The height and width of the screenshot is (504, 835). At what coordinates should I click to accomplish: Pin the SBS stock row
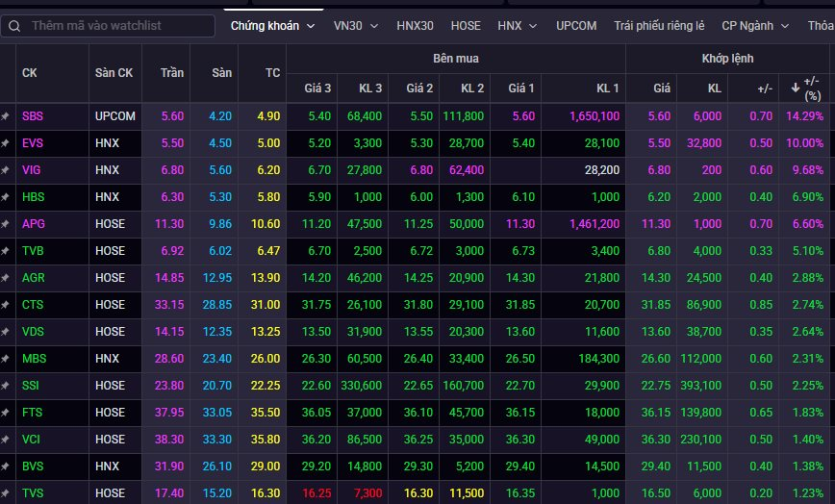5,116
